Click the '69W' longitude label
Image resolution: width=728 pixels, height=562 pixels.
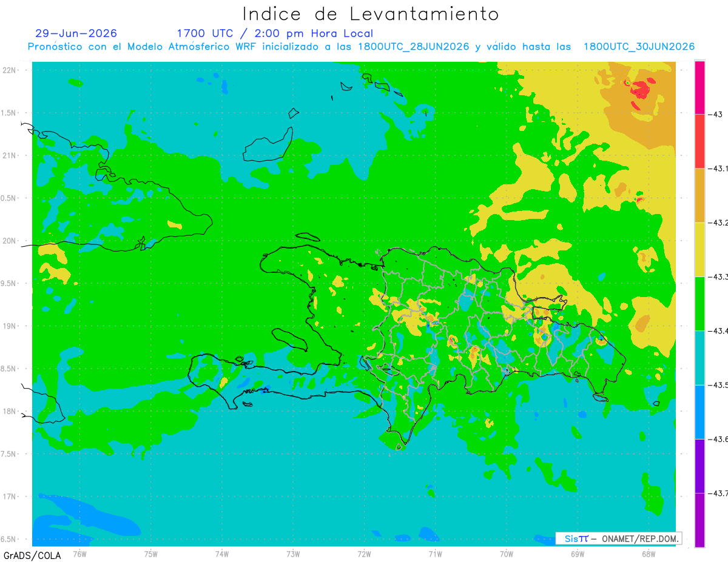(577, 553)
